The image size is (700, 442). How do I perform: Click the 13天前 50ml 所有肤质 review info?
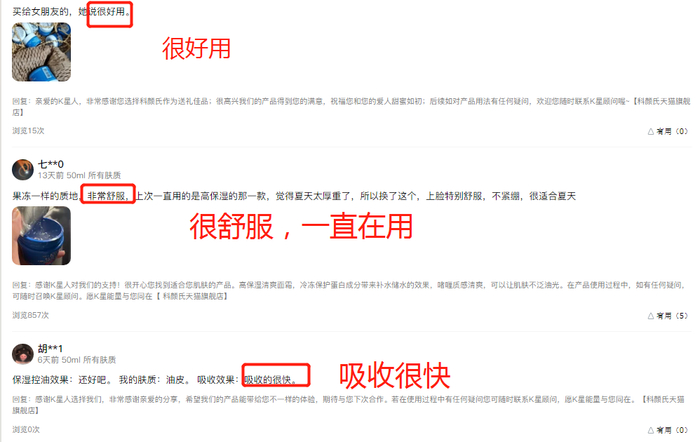[x=79, y=175]
